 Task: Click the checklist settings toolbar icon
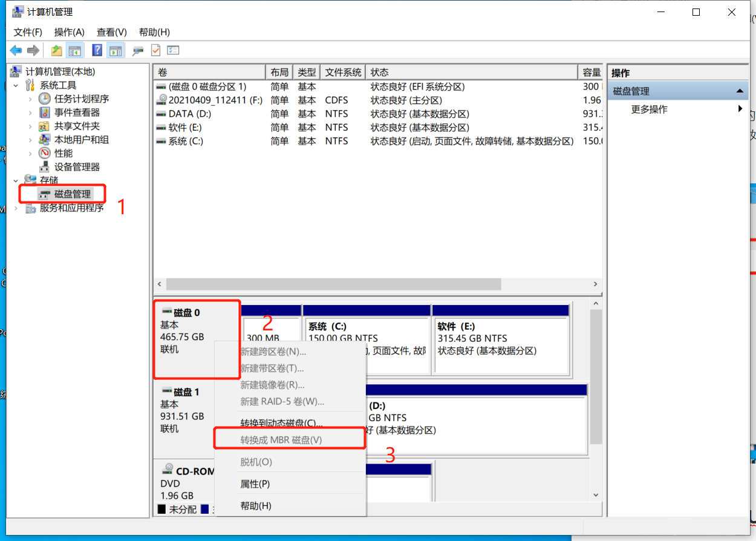coord(173,51)
